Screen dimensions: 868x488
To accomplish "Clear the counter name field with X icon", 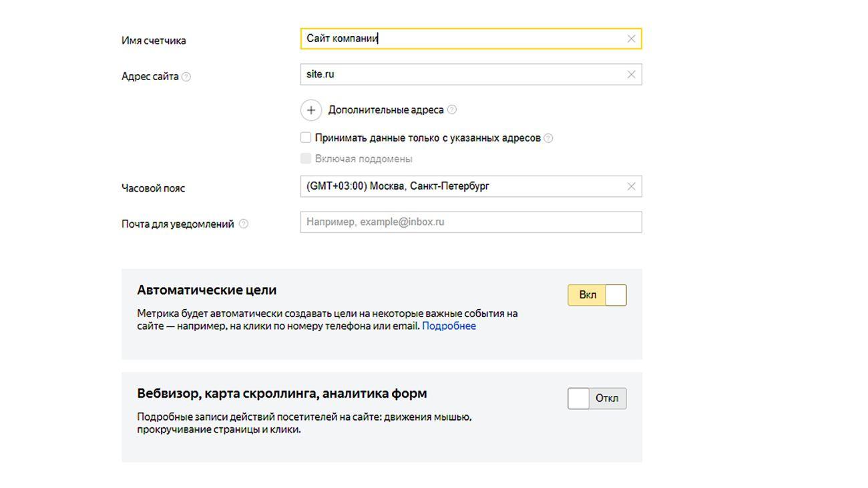I will pyautogui.click(x=631, y=39).
